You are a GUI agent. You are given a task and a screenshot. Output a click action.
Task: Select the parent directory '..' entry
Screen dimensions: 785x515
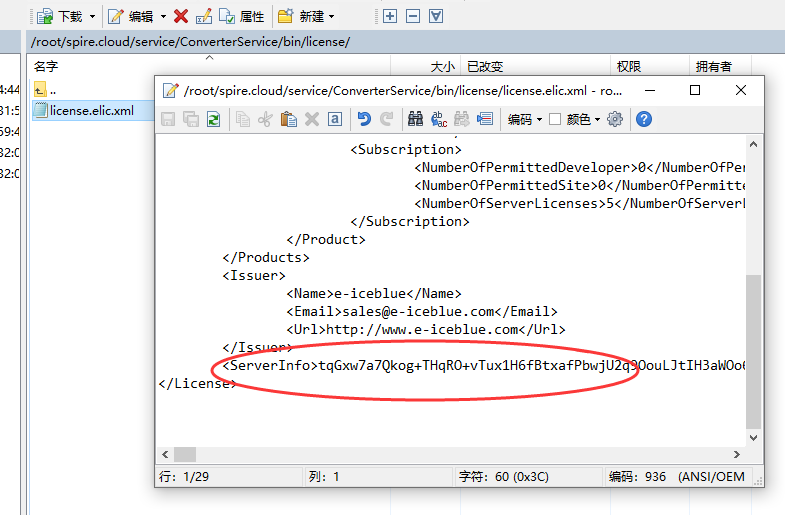click(x=45, y=90)
